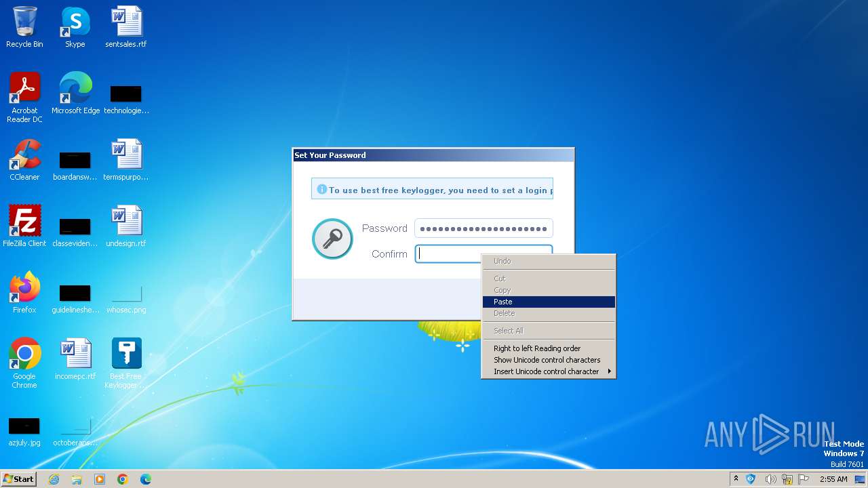Select the login password info message
868x488 pixels.
[432, 189]
